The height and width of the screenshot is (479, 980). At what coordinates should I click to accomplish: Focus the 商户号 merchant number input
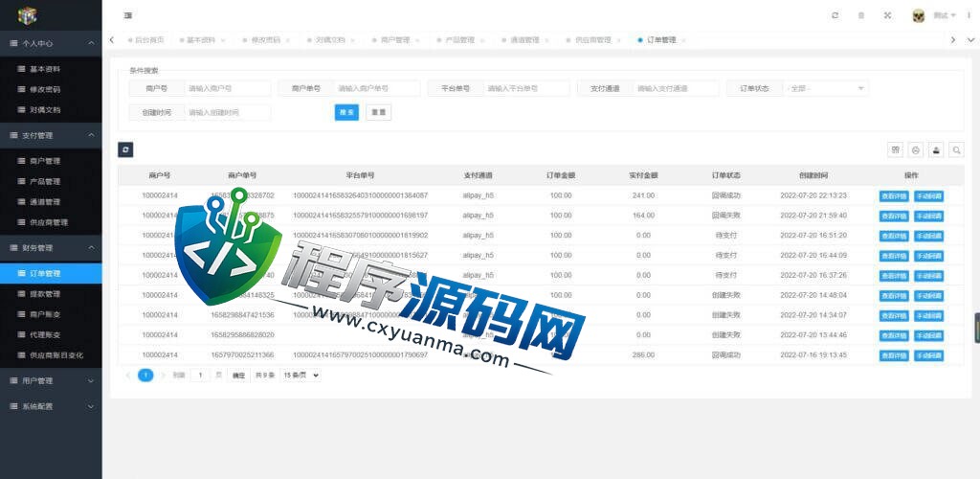point(228,88)
